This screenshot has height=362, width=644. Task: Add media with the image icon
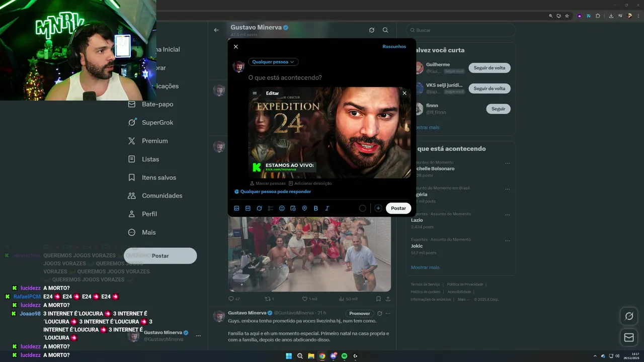point(236,208)
